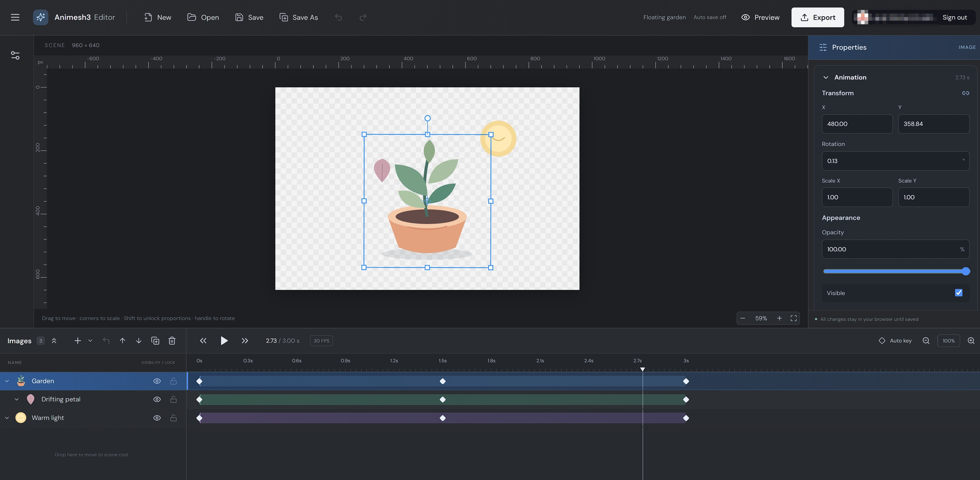The image size is (980, 480).
Task: Toggle Warm light visibility eye
Action: (157, 418)
